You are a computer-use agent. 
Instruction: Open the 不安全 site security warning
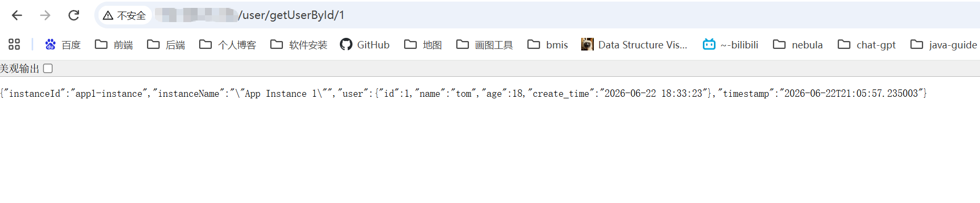tap(124, 15)
